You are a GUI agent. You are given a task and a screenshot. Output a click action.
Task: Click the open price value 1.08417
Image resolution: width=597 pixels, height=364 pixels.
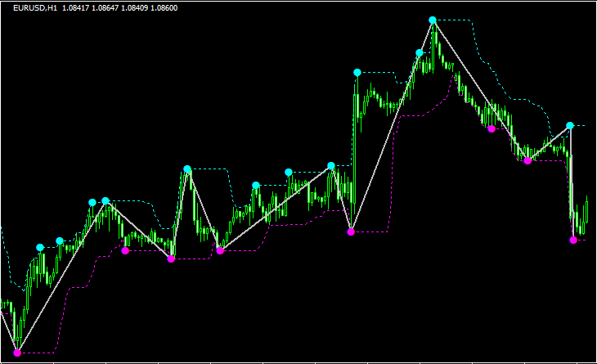coord(76,7)
